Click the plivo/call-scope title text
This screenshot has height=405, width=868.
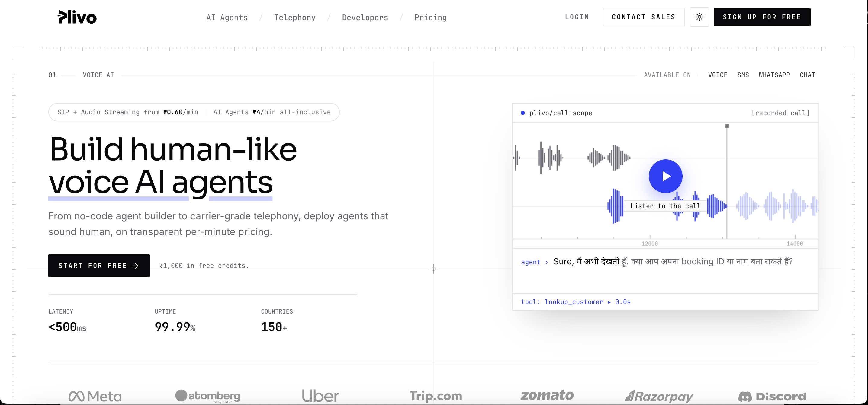click(x=560, y=113)
